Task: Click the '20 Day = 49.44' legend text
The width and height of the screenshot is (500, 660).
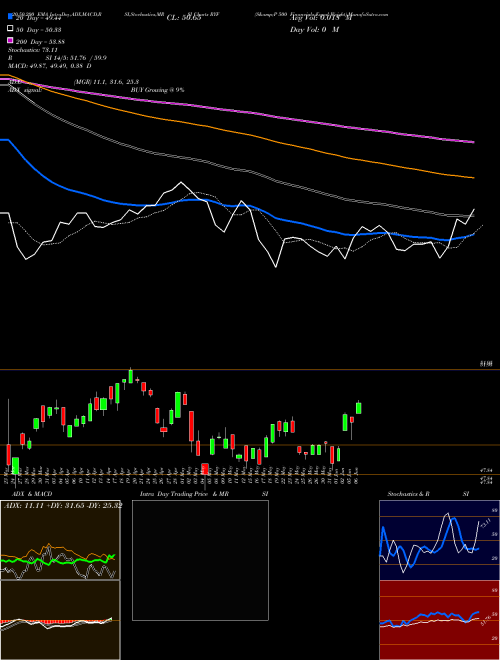Action: click(x=41, y=18)
